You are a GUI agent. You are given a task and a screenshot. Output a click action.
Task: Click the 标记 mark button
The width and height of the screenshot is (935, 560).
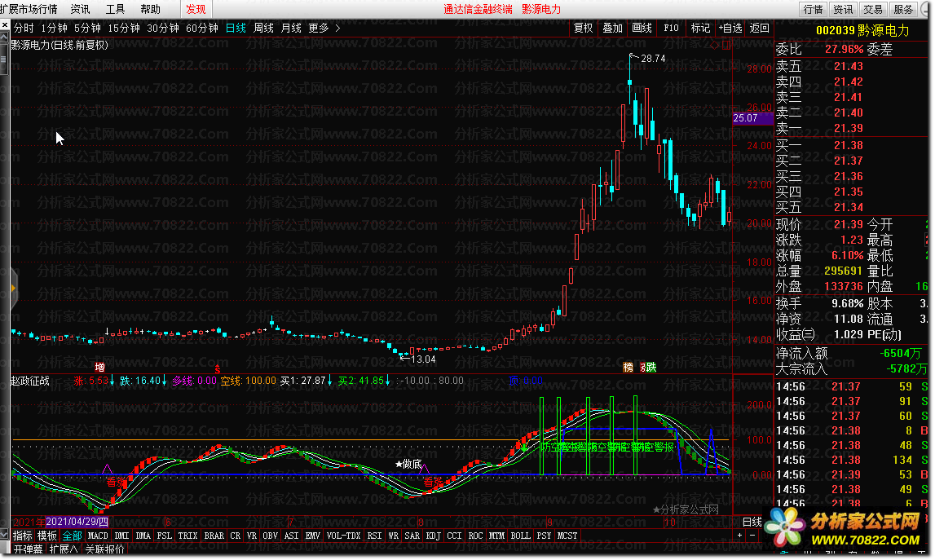(x=700, y=28)
